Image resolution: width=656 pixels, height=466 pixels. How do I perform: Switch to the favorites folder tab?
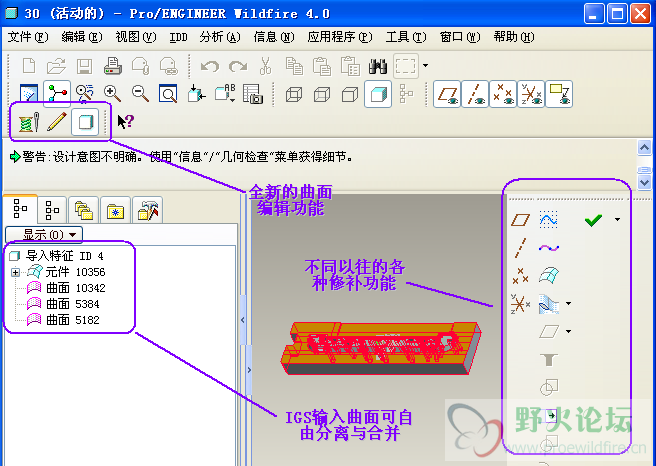click(115, 209)
